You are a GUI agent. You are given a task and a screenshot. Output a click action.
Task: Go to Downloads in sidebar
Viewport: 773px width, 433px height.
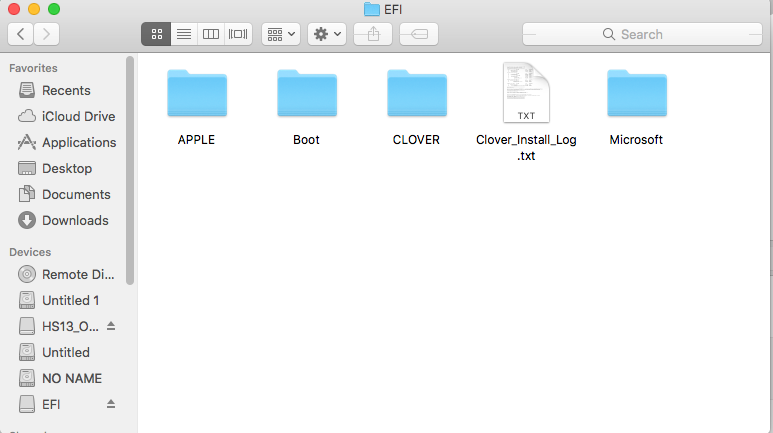coord(75,220)
